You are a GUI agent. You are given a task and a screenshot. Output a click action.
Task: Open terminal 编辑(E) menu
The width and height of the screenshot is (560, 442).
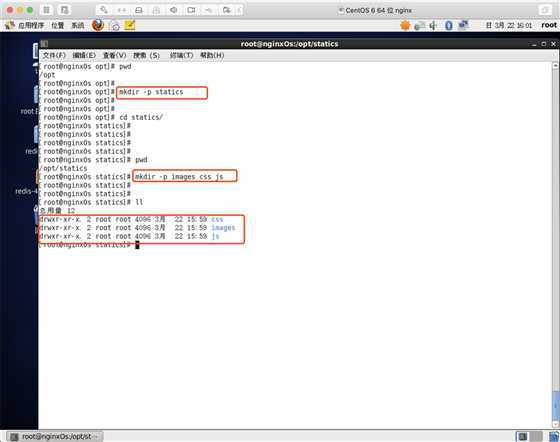[x=84, y=55]
